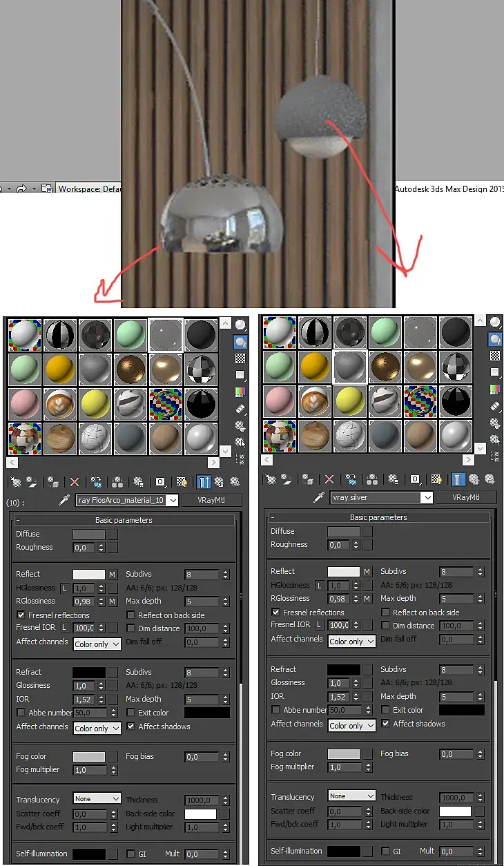Click Fog color swatch in vray silver panel

pyautogui.click(x=344, y=753)
